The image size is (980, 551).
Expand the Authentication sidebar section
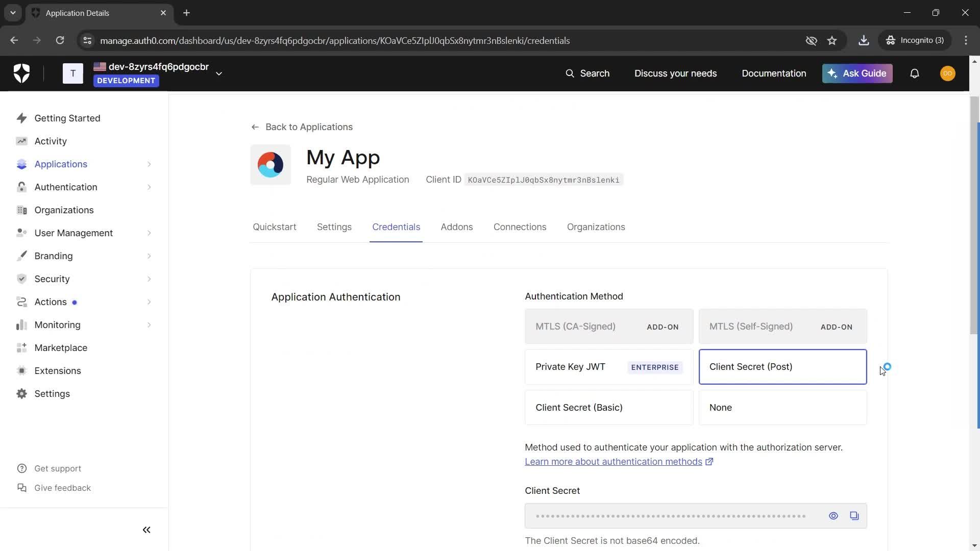(x=66, y=187)
